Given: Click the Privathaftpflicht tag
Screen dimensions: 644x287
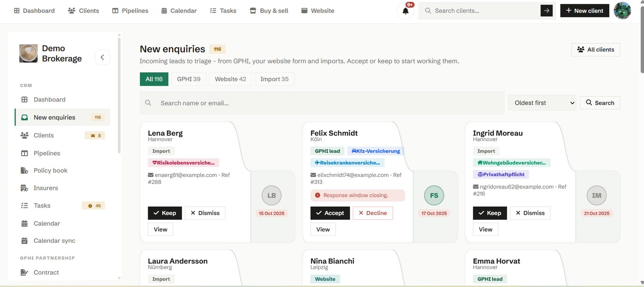Looking at the screenshot, I should pos(501,175).
